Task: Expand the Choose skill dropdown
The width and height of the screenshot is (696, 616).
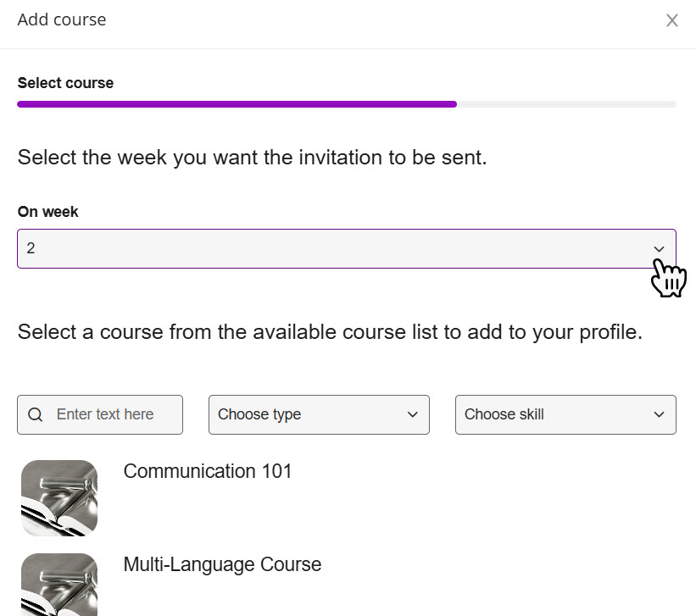Action: click(565, 414)
